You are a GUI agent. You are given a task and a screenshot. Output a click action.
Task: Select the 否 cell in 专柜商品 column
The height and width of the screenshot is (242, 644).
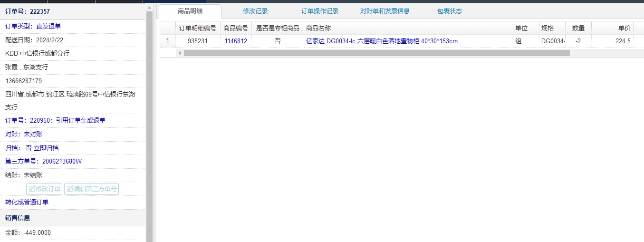(x=278, y=41)
